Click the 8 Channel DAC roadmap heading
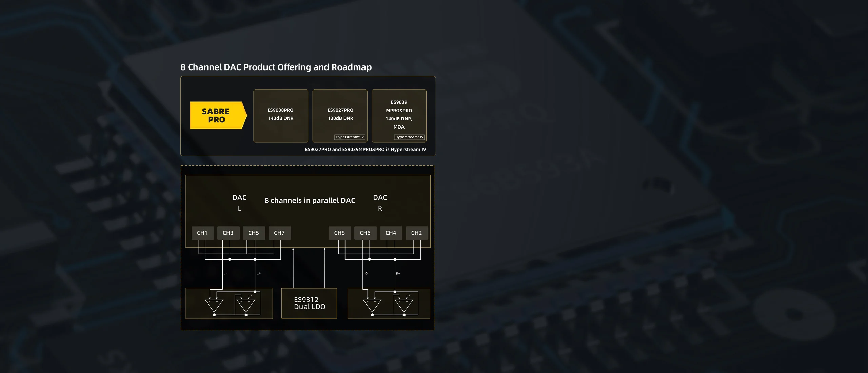Image resolution: width=868 pixels, height=373 pixels. (x=276, y=67)
